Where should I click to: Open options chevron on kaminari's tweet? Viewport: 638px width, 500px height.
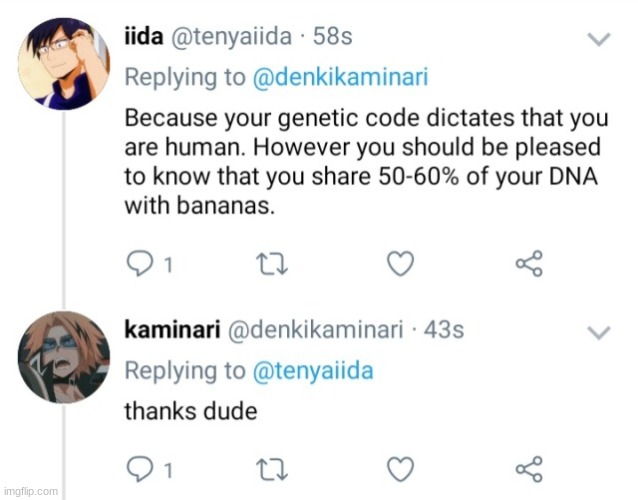[598, 331]
